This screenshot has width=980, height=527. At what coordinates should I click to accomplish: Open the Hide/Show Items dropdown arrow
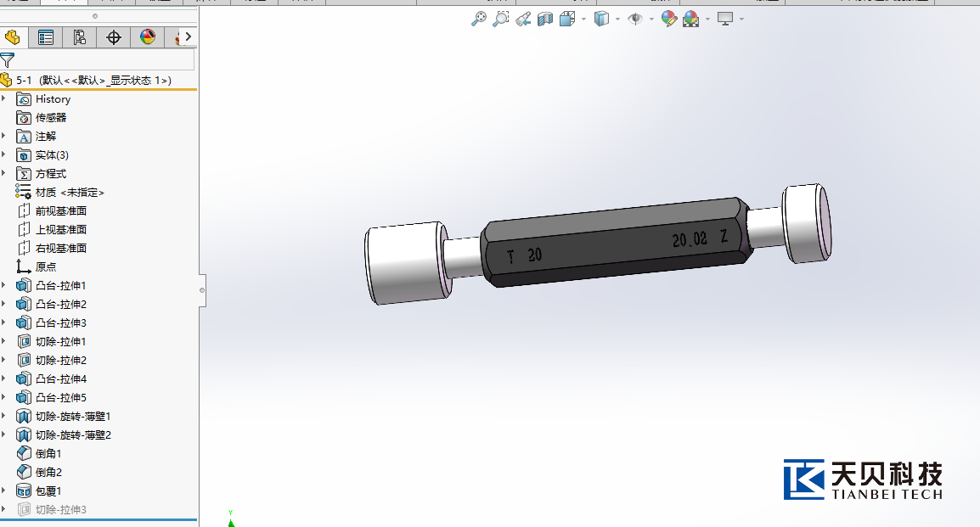(x=651, y=19)
